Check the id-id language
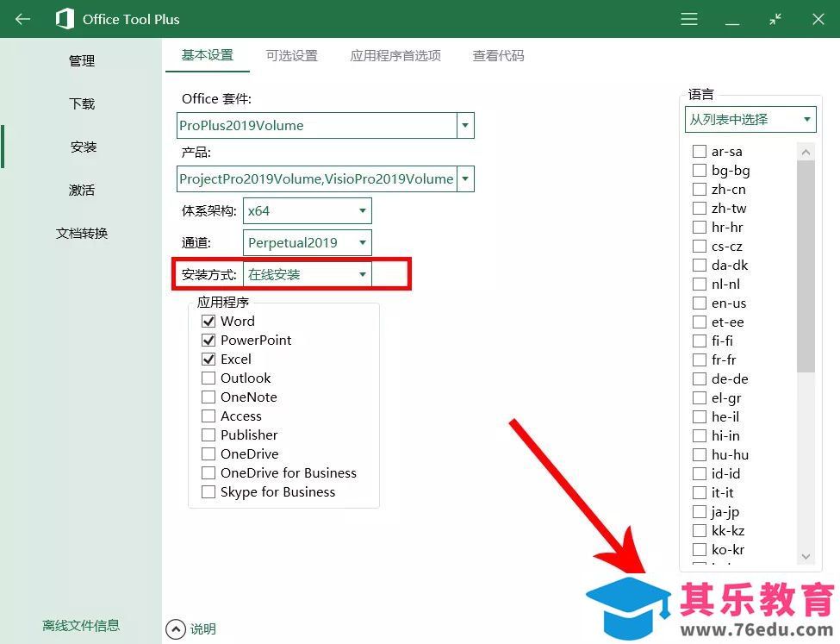The width and height of the screenshot is (840, 644). pos(699,473)
